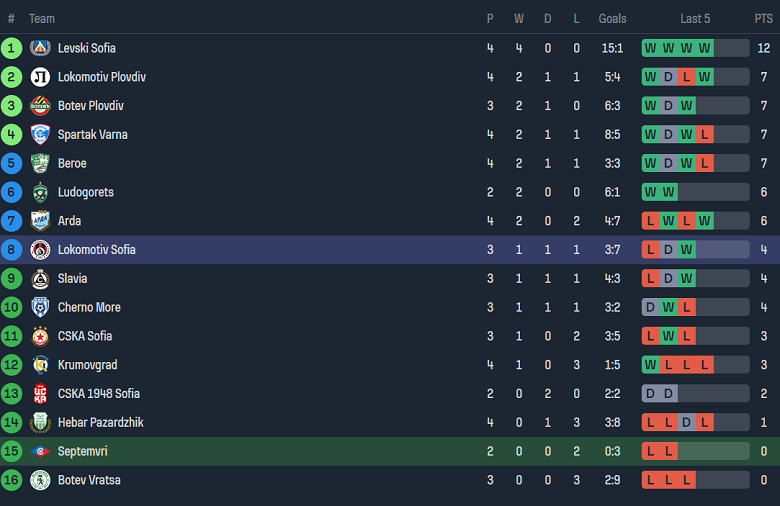Click the Lokomotiv Plovdiv club logo
The image size is (780, 506).
40,77
